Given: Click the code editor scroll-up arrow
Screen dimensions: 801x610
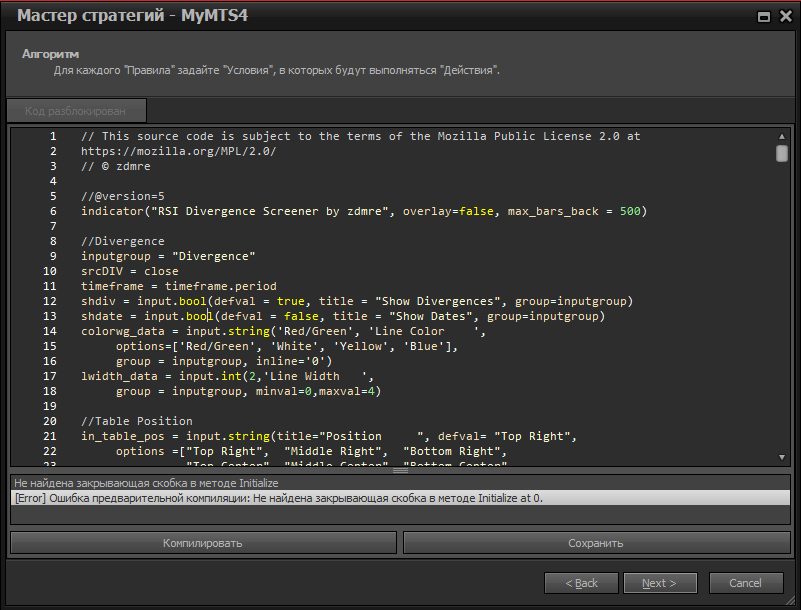Looking at the screenshot, I should point(782,135).
